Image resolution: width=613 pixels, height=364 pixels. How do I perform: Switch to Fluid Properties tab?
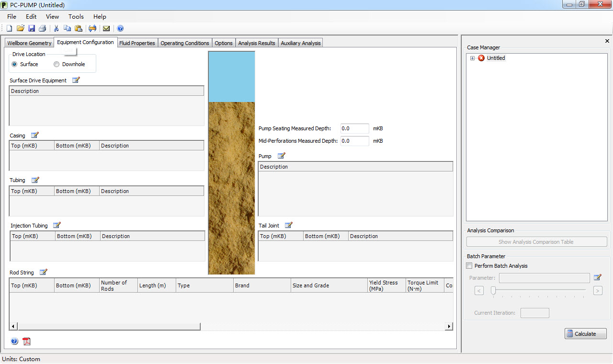click(x=137, y=43)
